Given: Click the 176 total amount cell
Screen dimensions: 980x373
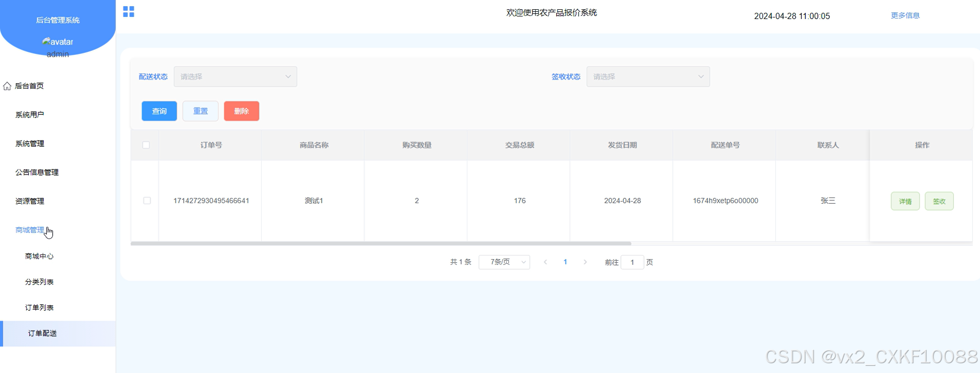Looking at the screenshot, I should [x=520, y=201].
